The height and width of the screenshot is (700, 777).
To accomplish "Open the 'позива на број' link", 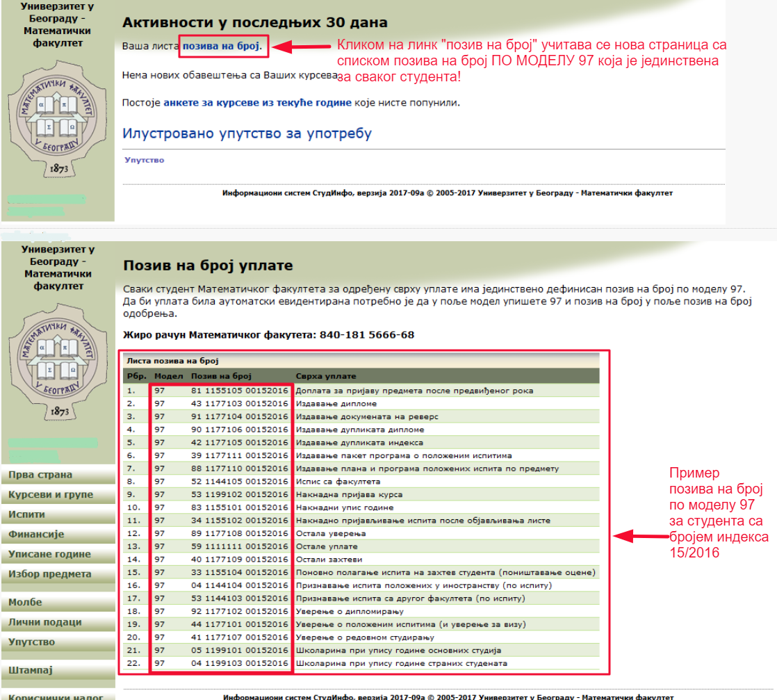I will (220, 46).
